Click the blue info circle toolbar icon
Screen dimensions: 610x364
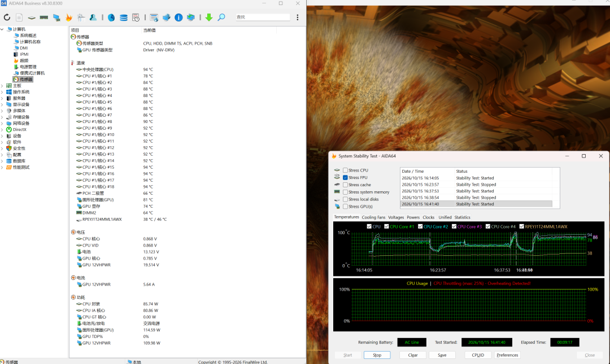[178, 17]
